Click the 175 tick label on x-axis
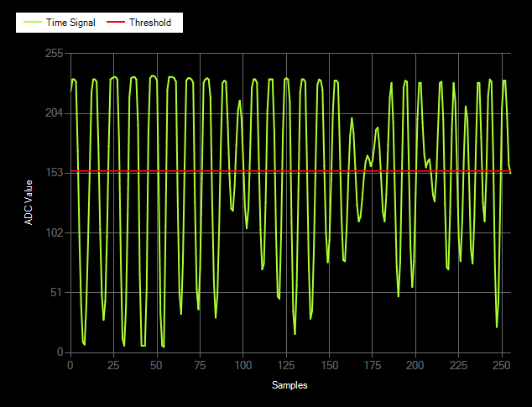532x407 pixels. click(x=373, y=365)
